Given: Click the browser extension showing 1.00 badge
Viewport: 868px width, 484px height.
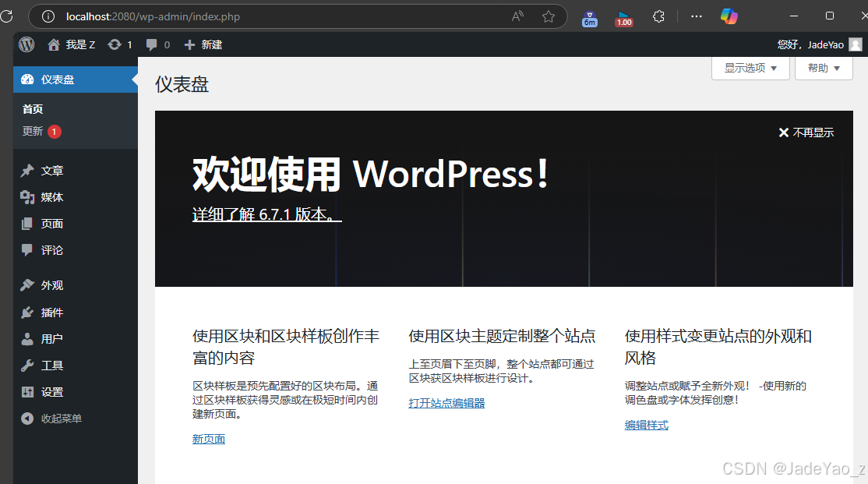Looking at the screenshot, I should [624, 18].
